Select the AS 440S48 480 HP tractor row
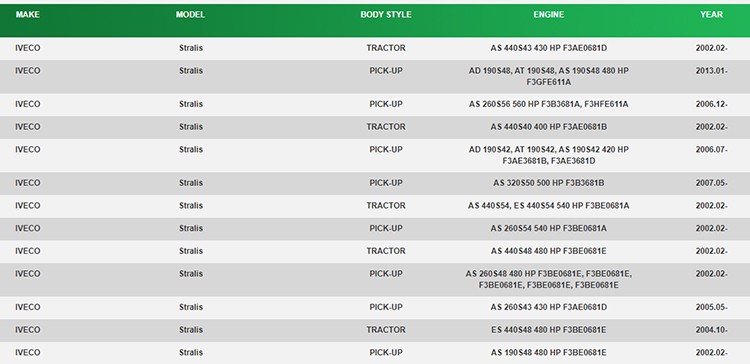Viewport: 750px width, 364px height. [375, 251]
